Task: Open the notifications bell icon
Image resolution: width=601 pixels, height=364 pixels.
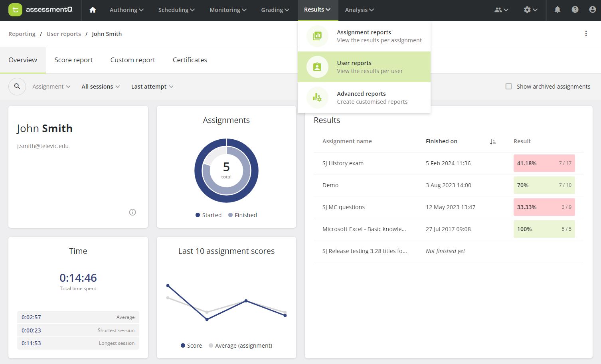Action: click(x=557, y=9)
